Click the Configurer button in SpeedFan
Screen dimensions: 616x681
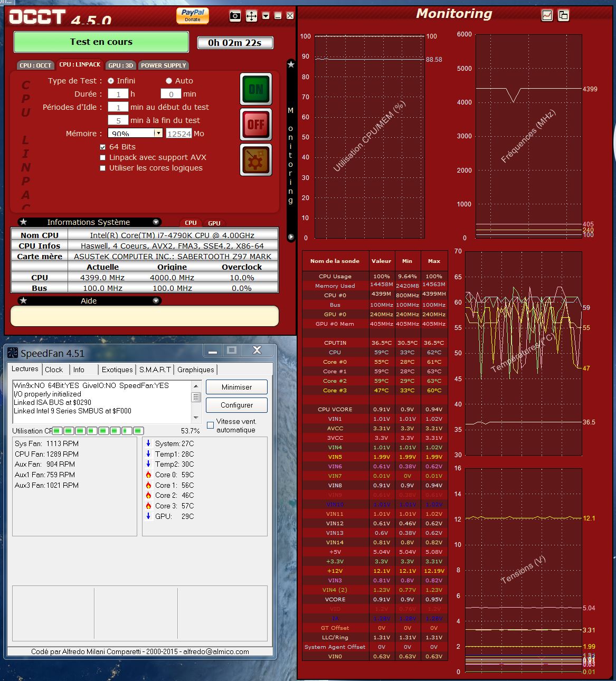236,405
